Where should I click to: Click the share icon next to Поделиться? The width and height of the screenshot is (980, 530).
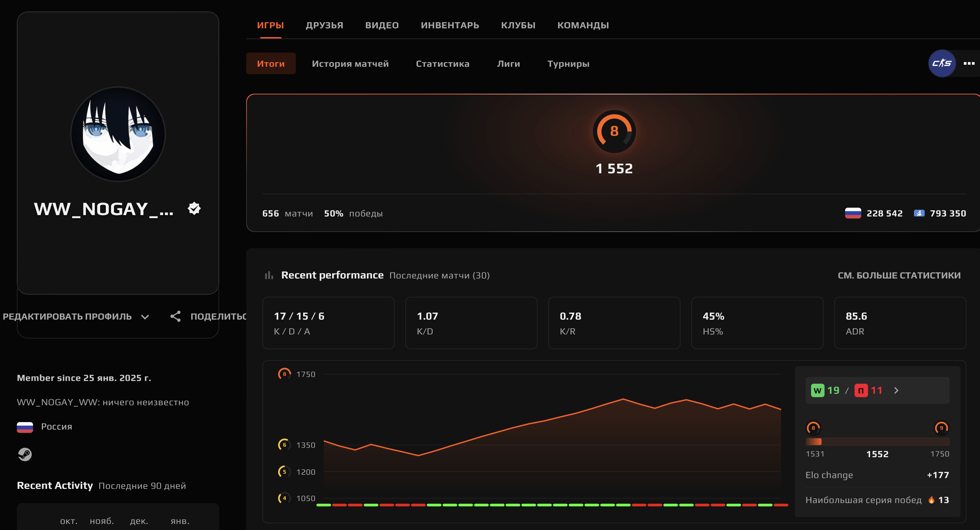click(175, 316)
